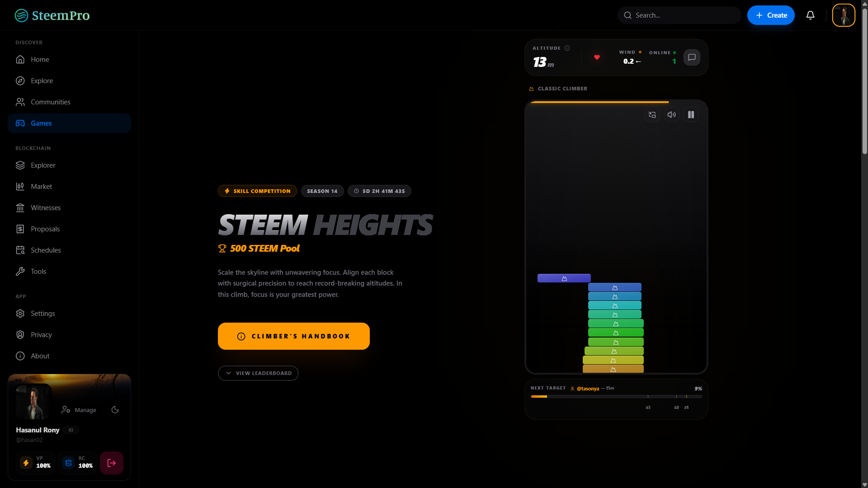Click the About info icon
Screen dimensions: 868x488
point(20,356)
